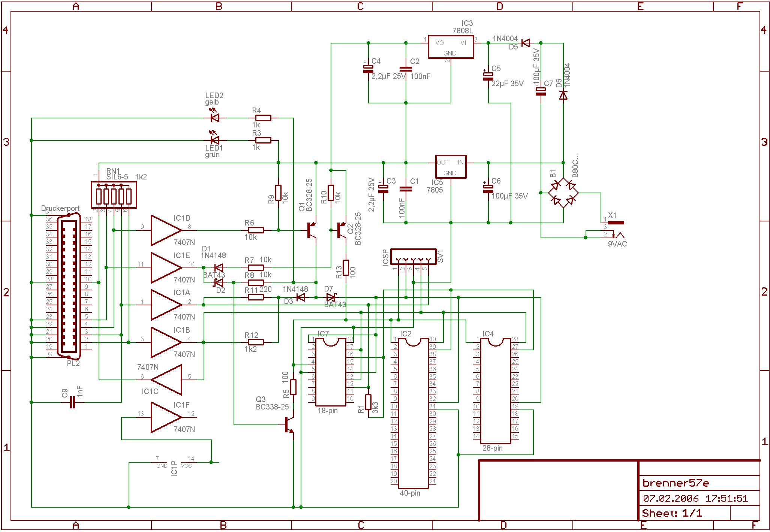Select the Q3 BC338-25 transistor symbol
Image resolution: width=770 pixels, height=532 pixels.
[289, 424]
